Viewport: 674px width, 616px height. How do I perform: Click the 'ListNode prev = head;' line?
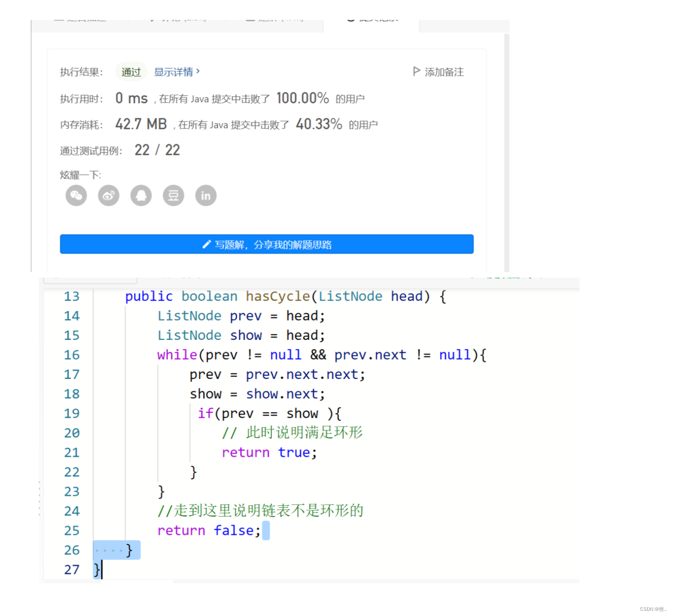241,316
